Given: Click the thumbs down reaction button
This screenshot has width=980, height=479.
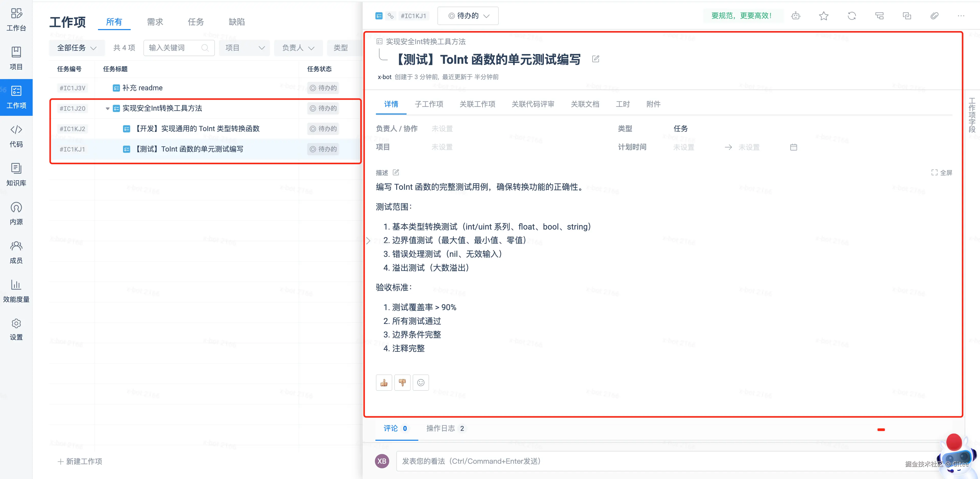Looking at the screenshot, I should [402, 382].
